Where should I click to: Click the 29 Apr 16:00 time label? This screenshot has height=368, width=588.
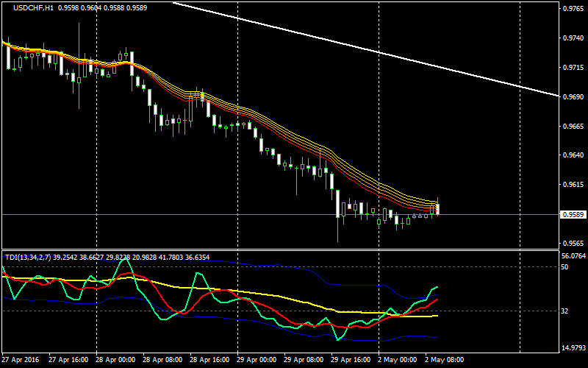click(x=349, y=360)
